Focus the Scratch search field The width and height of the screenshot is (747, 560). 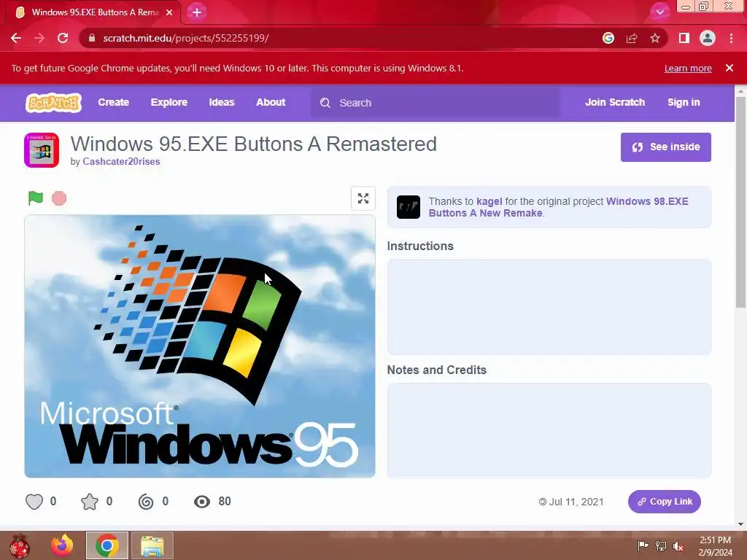[x=436, y=103]
